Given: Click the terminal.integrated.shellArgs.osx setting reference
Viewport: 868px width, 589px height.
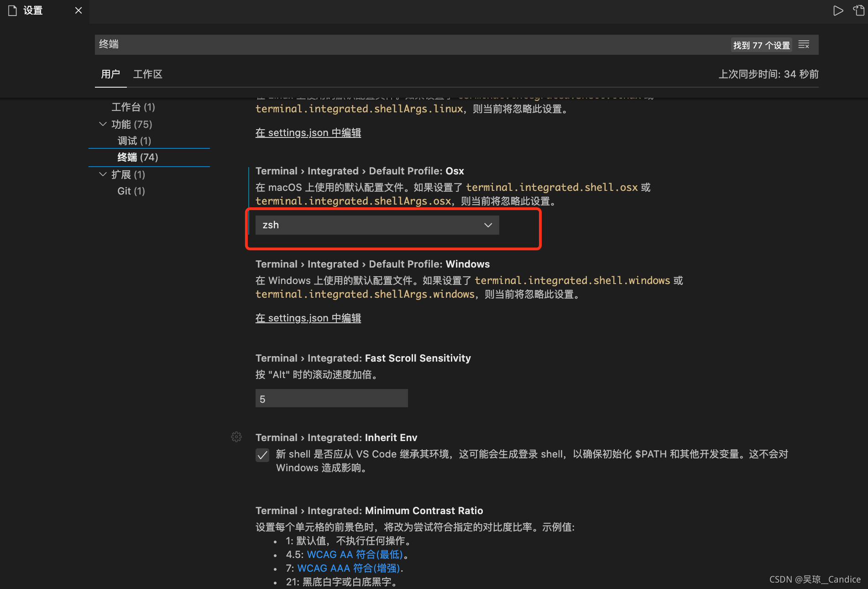Looking at the screenshot, I should point(353,201).
